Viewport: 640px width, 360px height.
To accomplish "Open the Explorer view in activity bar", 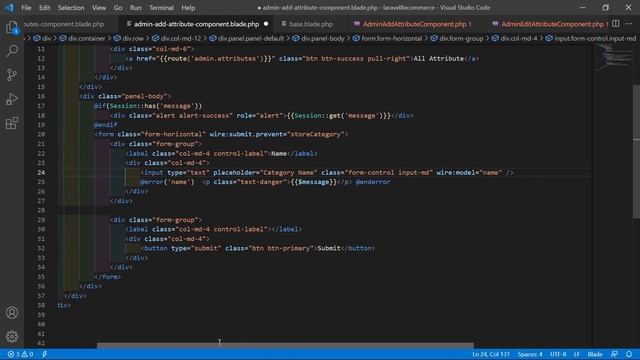I will tap(12, 28).
